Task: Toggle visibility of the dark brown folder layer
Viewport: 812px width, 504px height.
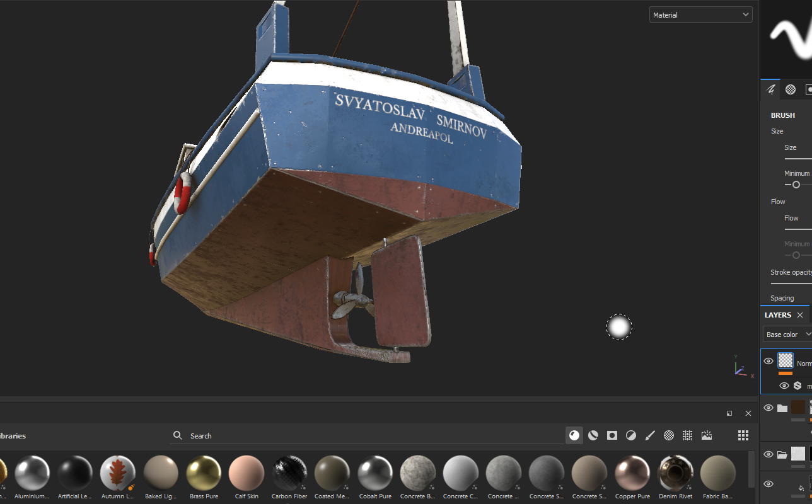Action: tap(768, 408)
